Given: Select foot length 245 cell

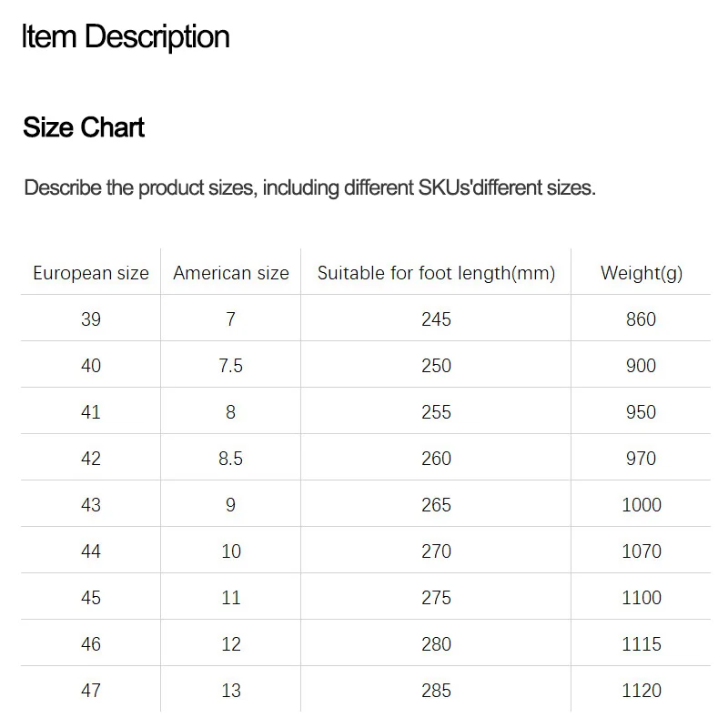Looking at the screenshot, I should [x=436, y=319].
